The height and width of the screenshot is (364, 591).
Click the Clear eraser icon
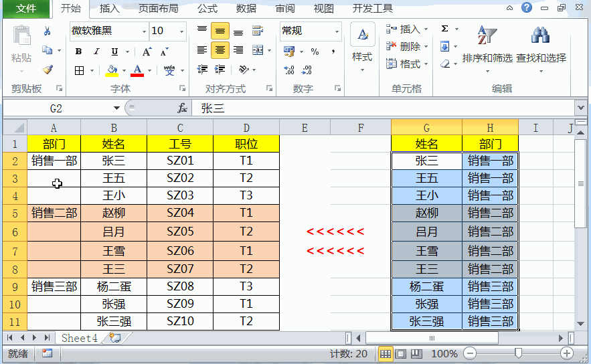[x=445, y=64]
